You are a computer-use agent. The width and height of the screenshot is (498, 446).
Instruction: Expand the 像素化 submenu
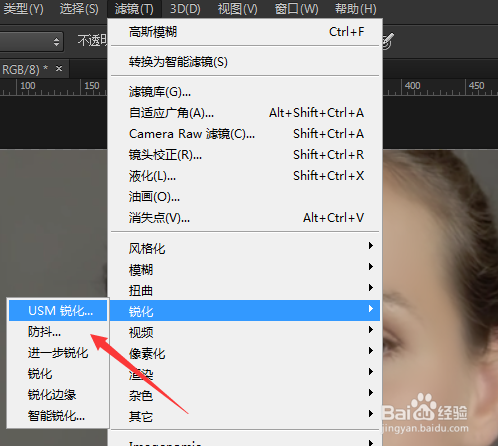[x=246, y=353]
